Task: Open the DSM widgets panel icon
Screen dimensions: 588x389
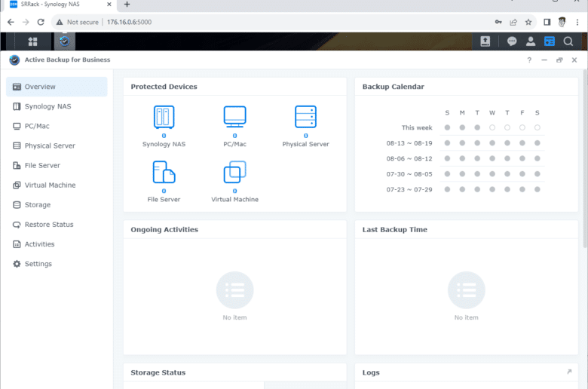Action: pyautogui.click(x=550, y=41)
